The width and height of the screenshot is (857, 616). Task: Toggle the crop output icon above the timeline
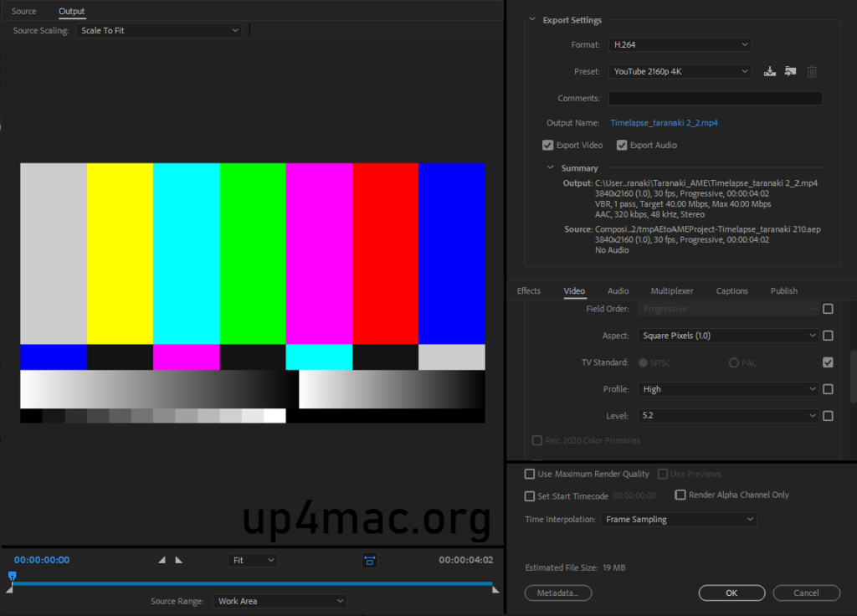(369, 561)
